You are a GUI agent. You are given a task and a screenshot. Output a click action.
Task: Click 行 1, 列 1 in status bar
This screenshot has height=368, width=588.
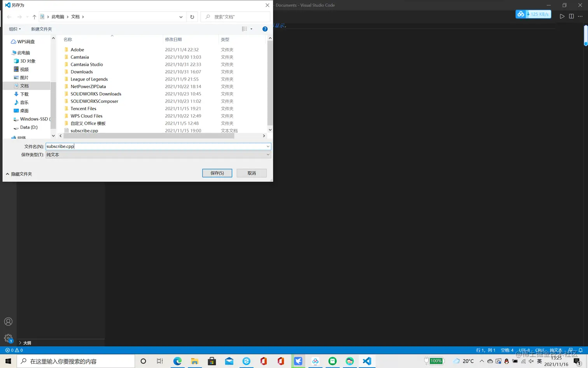(x=486, y=350)
